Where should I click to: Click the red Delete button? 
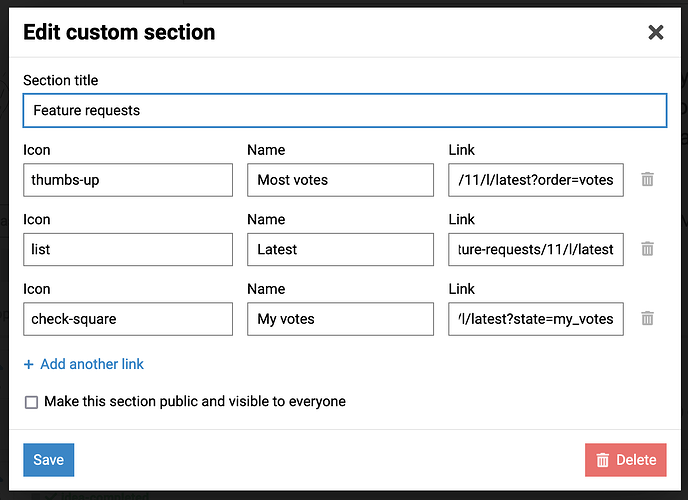point(625,460)
